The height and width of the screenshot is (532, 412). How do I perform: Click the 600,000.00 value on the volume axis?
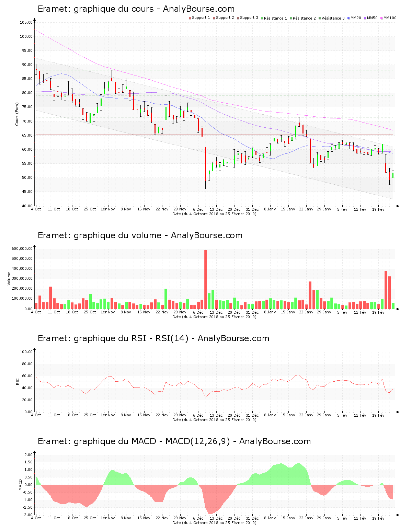pyautogui.click(x=22, y=249)
